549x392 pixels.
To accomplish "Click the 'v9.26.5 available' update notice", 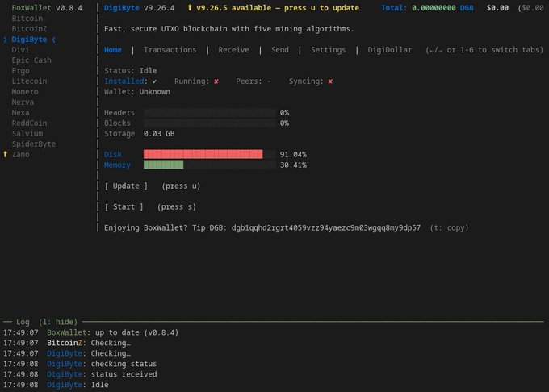I will [277, 8].
